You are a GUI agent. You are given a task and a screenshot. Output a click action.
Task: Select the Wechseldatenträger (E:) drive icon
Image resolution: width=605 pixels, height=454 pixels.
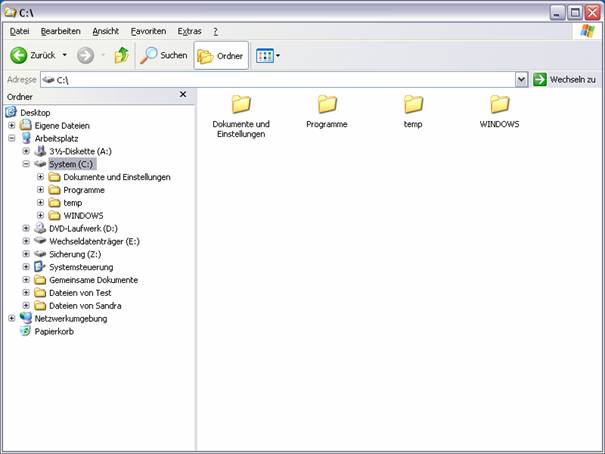pos(40,241)
